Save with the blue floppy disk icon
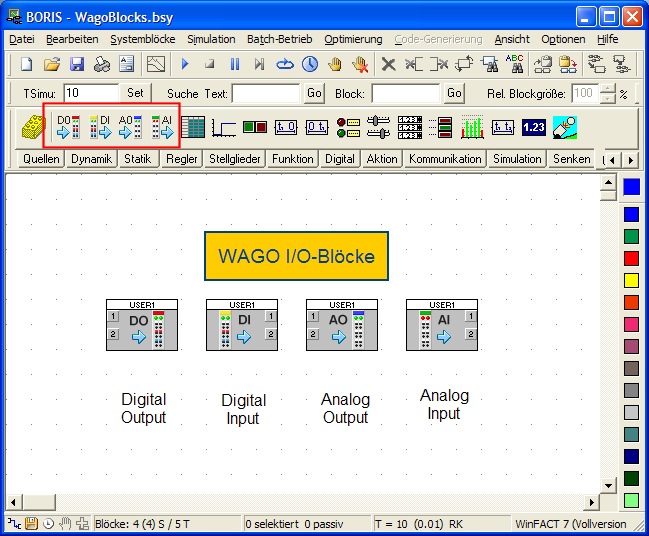The image size is (649, 536). (x=77, y=65)
